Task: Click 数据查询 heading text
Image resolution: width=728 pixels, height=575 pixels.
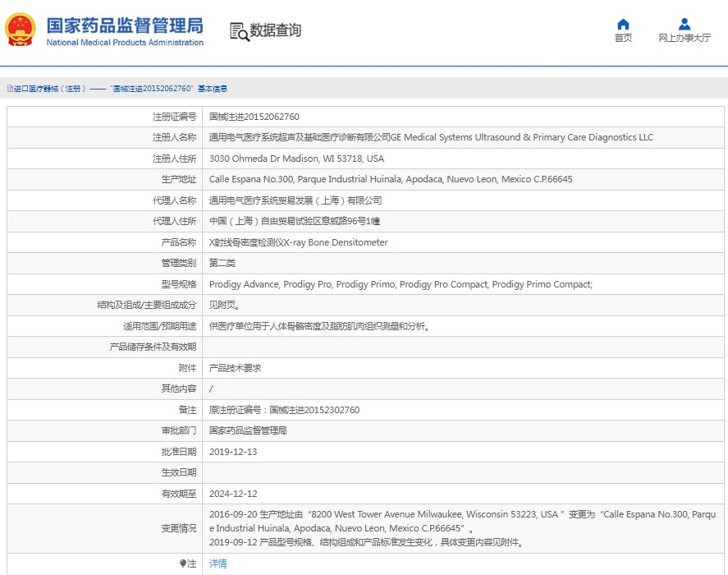Action: (275, 30)
